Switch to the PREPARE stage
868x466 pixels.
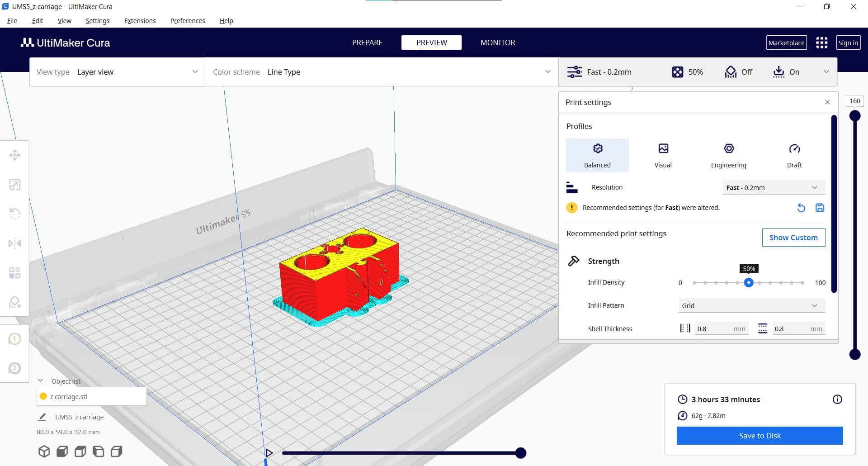pyautogui.click(x=367, y=43)
